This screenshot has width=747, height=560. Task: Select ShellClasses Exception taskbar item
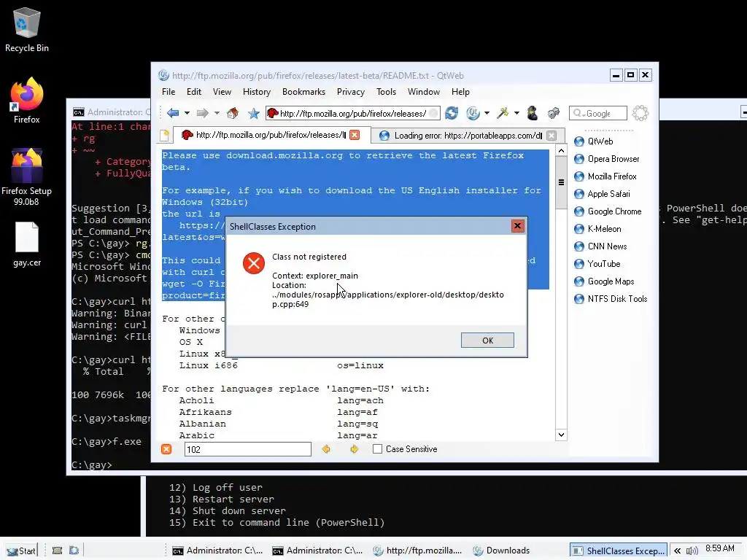[619, 551]
